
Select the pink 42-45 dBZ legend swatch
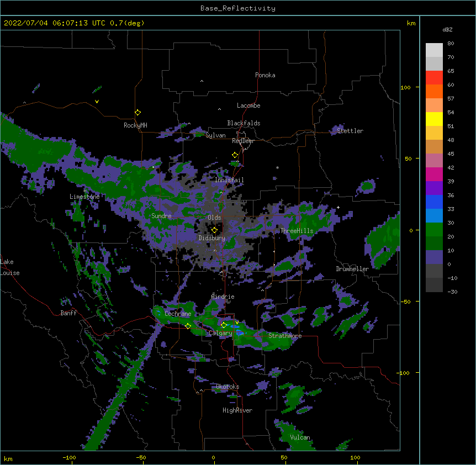[434, 160]
